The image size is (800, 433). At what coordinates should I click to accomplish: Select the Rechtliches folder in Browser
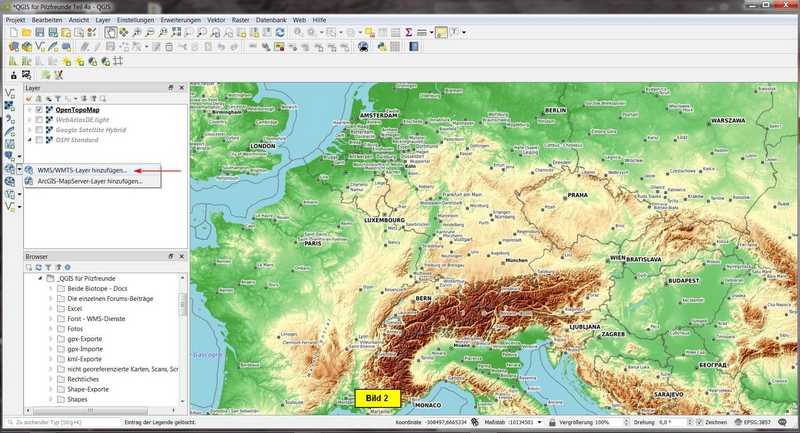coord(83,379)
